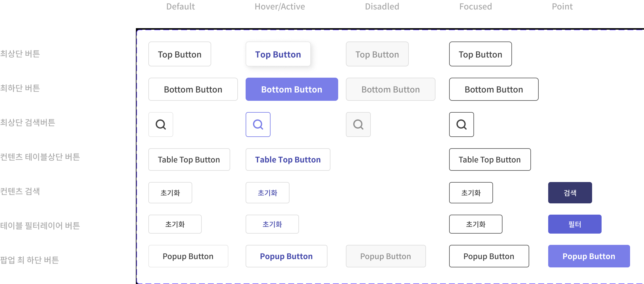Click the default 초기화 button in content search row
The height and width of the screenshot is (284, 644).
(170, 193)
